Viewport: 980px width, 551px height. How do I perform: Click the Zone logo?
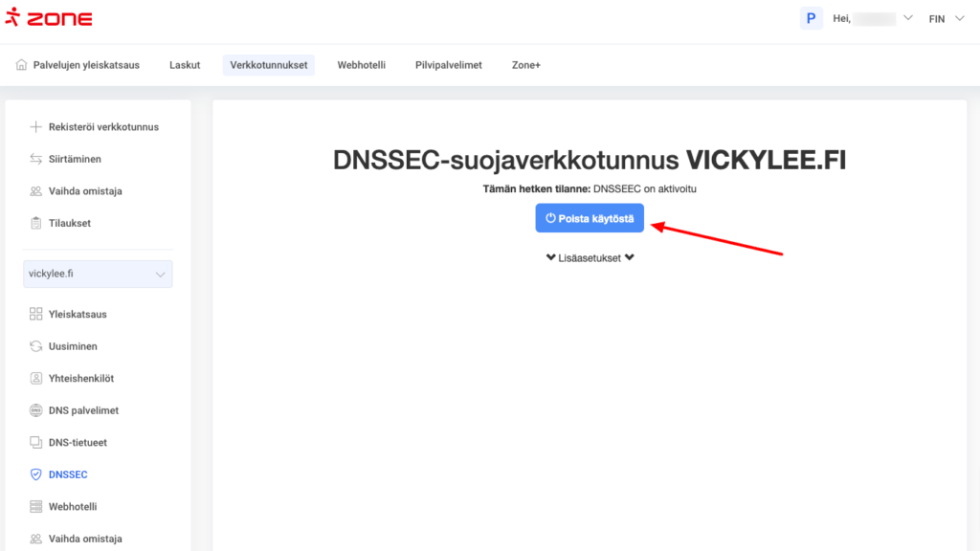(48, 18)
